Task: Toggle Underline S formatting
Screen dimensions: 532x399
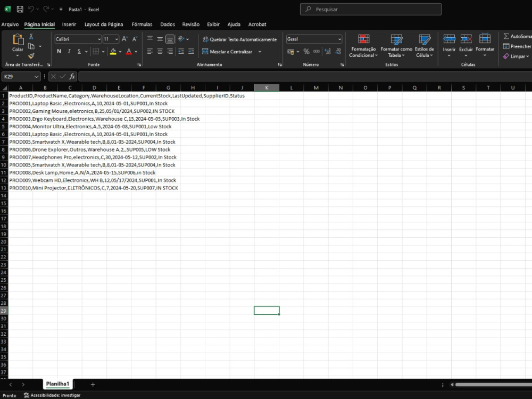Action: [79, 52]
